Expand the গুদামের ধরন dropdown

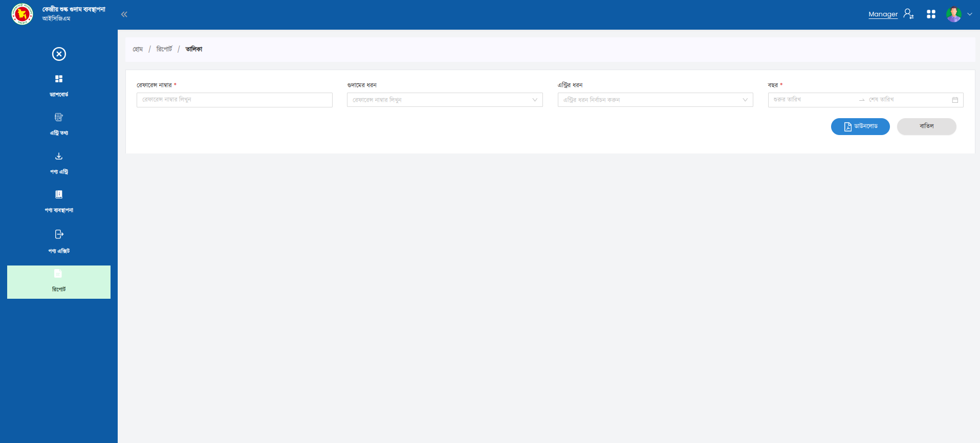click(x=534, y=100)
